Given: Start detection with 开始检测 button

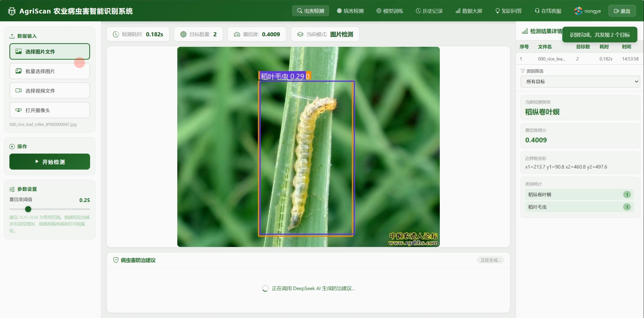Looking at the screenshot, I should (50, 162).
